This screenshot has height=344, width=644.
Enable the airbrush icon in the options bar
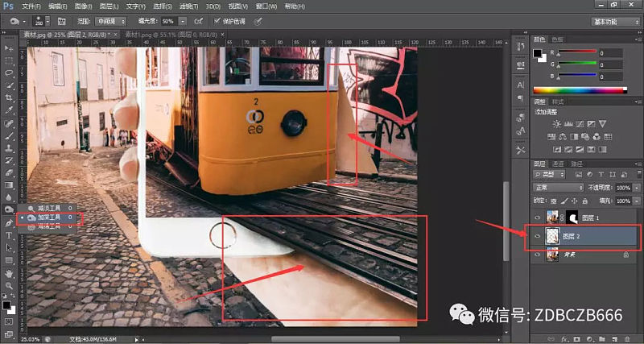(x=198, y=21)
